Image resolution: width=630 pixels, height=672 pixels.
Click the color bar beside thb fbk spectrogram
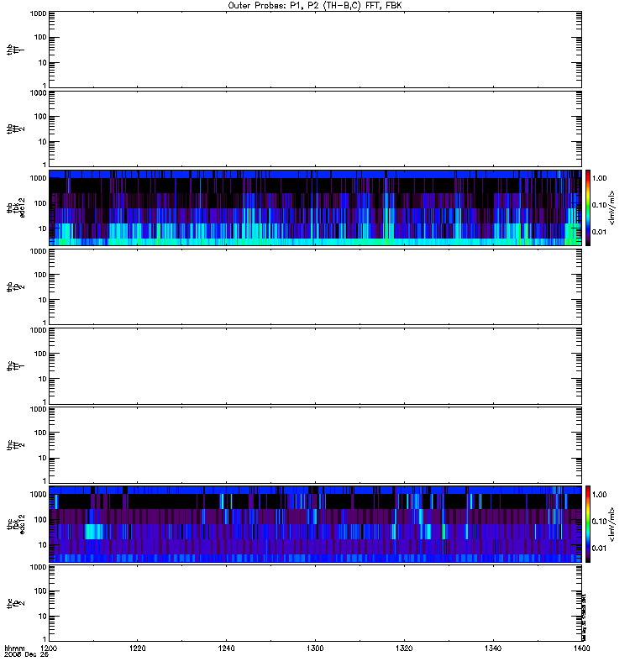(x=588, y=207)
